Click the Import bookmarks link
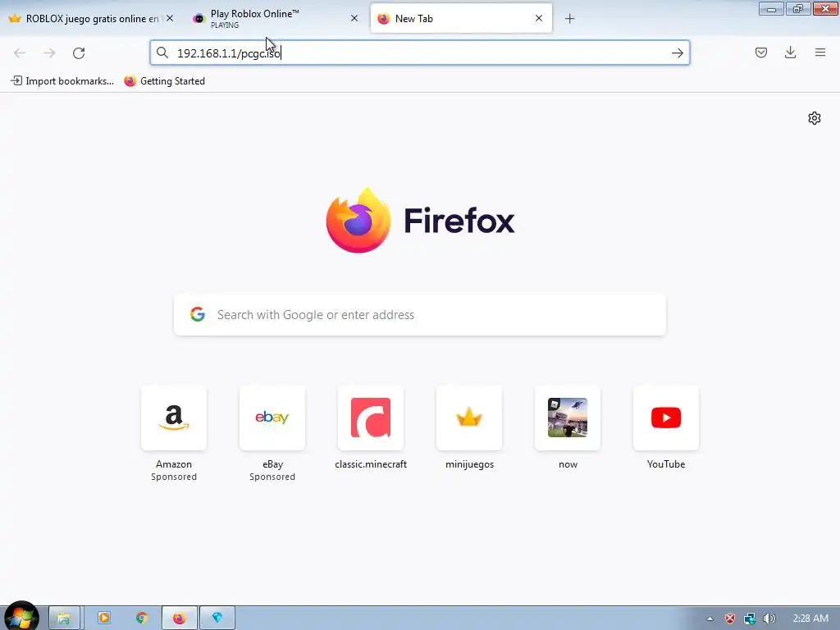This screenshot has height=630, width=840. click(x=62, y=81)
